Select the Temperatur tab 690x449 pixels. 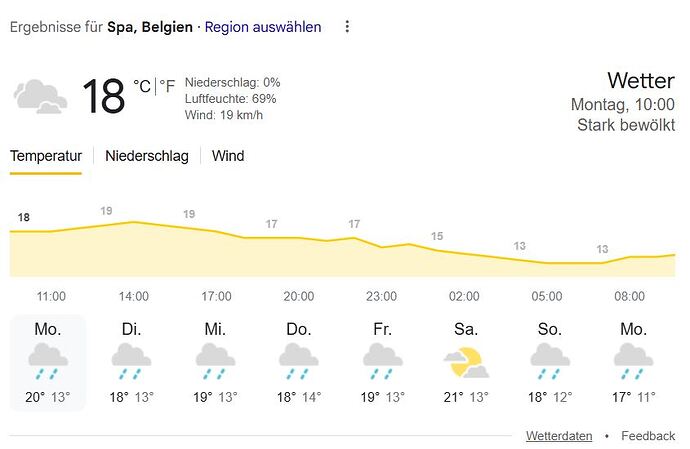click(46, 156)
